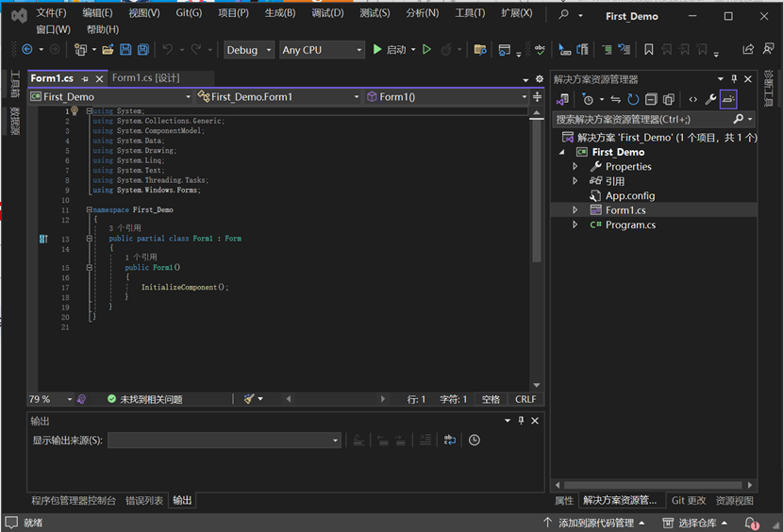Screen dimensions: 783x532
Task: Open Properties wrench icon in Solution Explorer
Action: 710,99
